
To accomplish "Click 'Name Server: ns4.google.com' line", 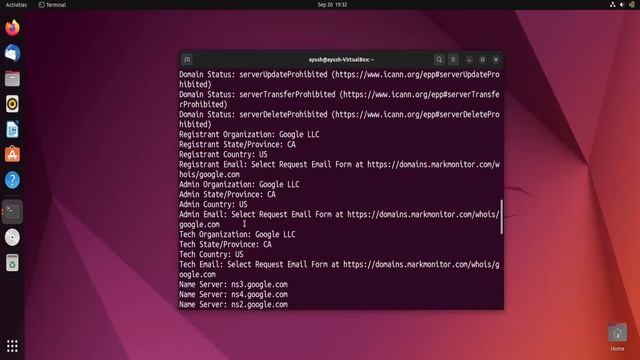I will pyautogui.click(x=233, y=294).
